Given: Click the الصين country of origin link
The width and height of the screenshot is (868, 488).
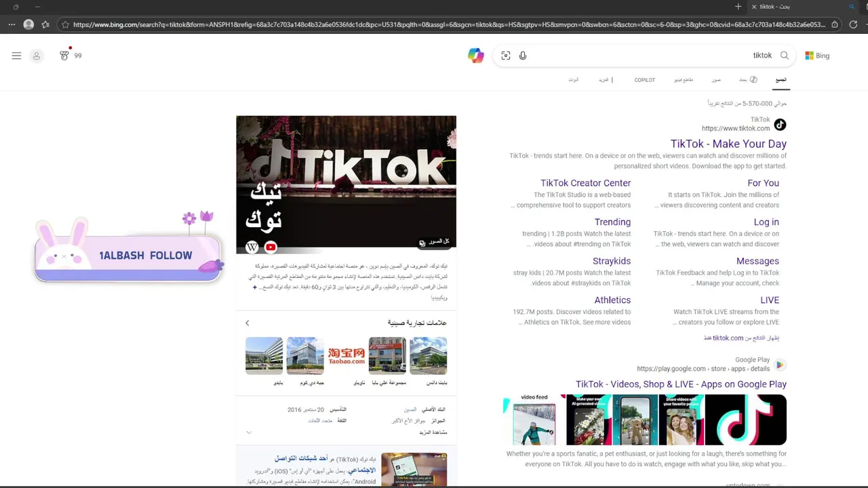Looking at the screenshot, I should [x=410, y=410].
